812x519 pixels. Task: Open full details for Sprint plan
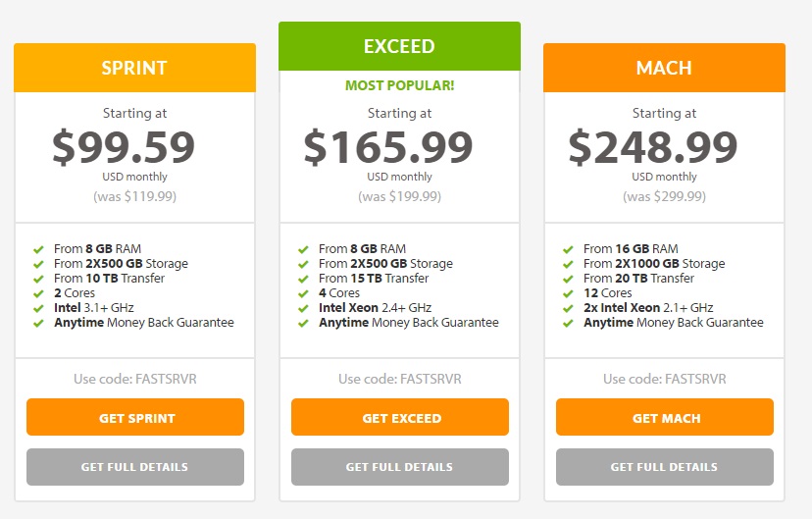135,467
